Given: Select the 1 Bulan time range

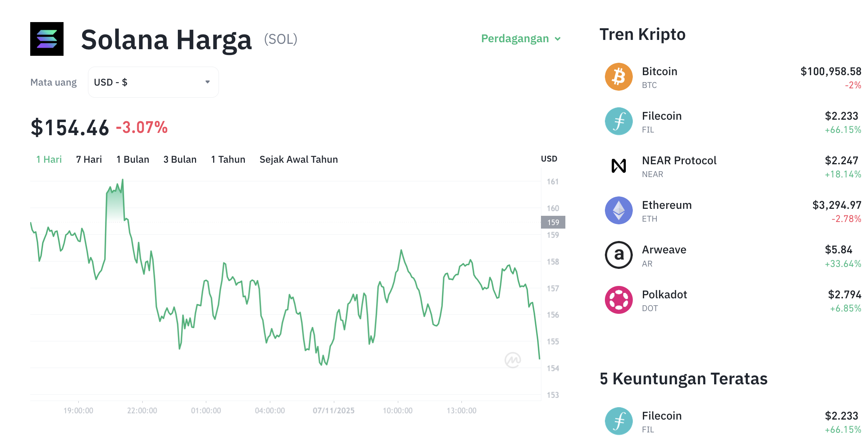Looking at the screenshot, I should [x=133, y=159].
